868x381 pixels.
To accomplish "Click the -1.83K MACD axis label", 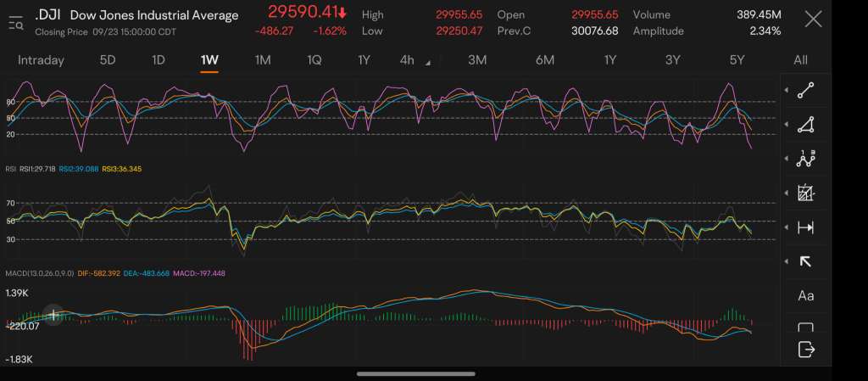I will click(x=19, y=360).
